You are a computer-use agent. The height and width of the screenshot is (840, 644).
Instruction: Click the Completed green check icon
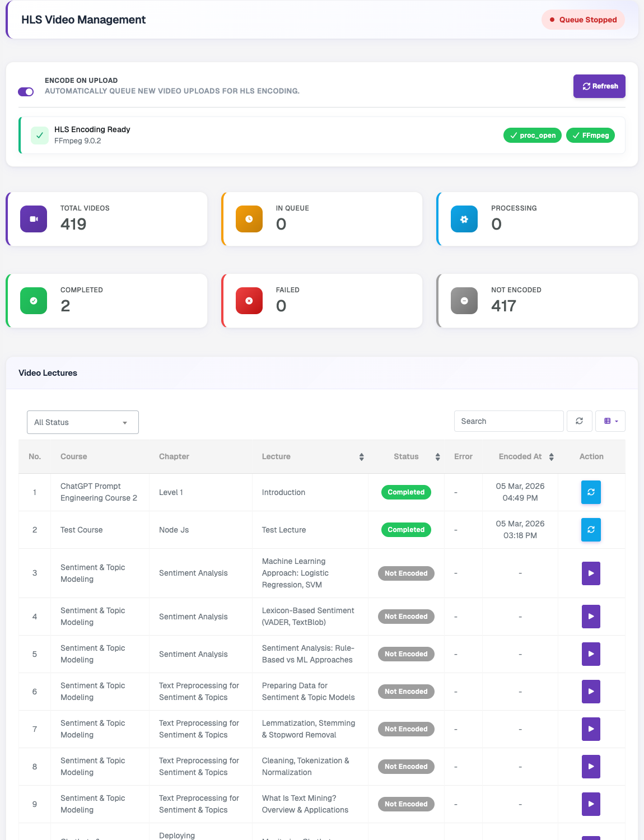[34, 301]
